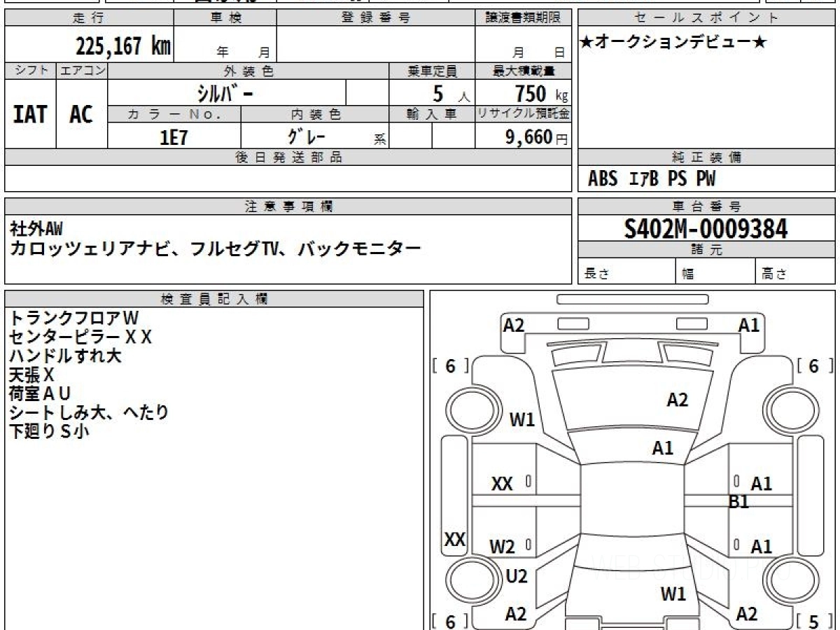Screen dimensions: 840x630
Task: Select the カラーNo. label
Action: (174, 114)
